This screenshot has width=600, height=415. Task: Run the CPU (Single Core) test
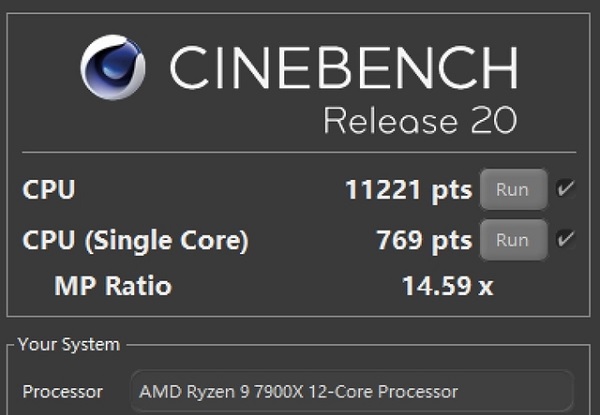(513, 240)
